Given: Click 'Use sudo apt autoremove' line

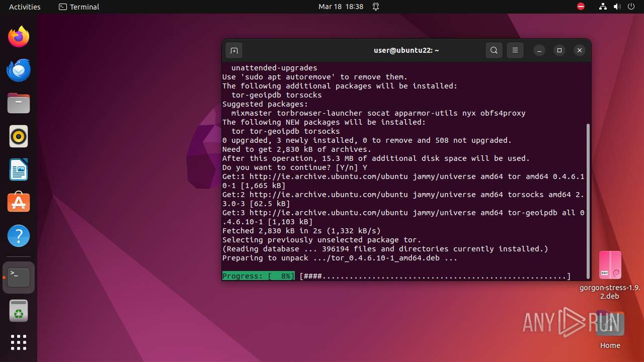Looking at the screenshot, I should pos(315,77).
